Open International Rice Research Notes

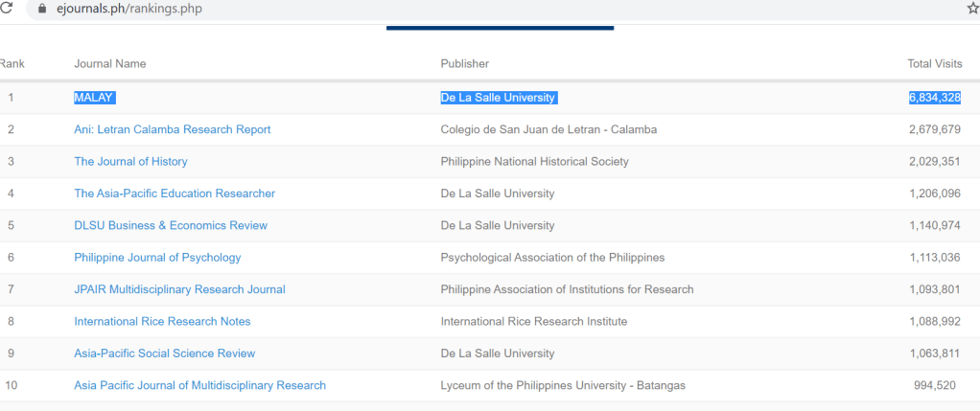click(x=162, y=322)
